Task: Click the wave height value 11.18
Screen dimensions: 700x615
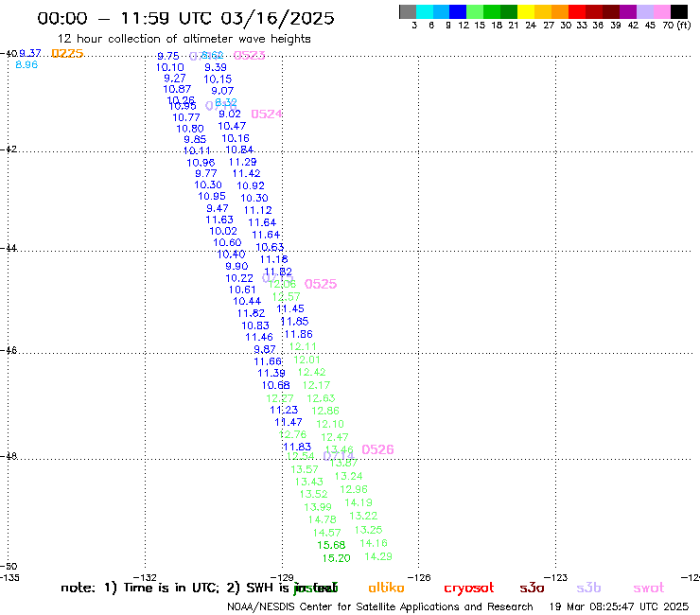Action: (x=274, y=260)
